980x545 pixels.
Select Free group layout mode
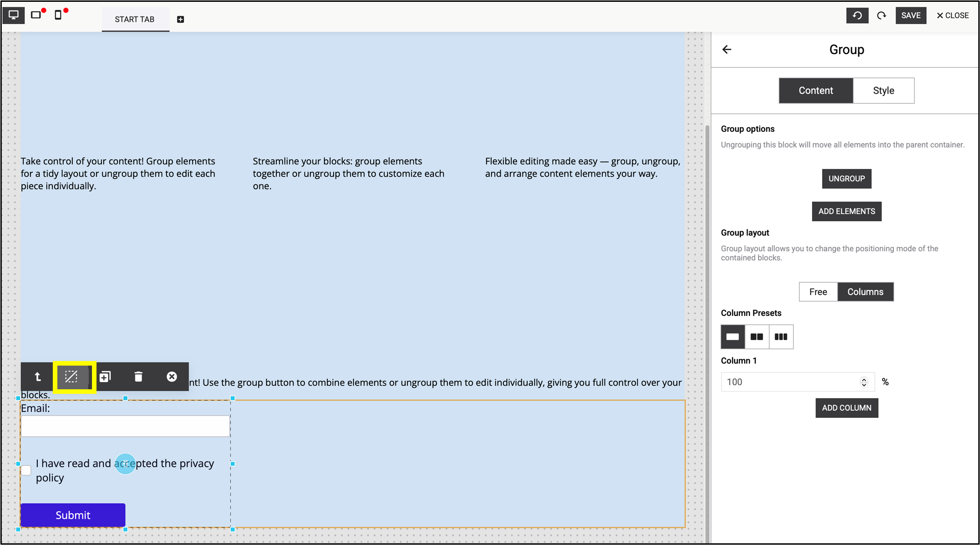point(818,292)
